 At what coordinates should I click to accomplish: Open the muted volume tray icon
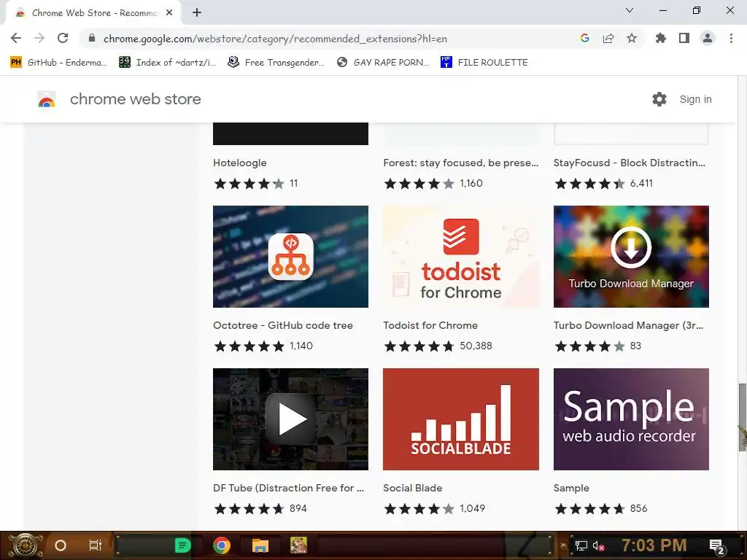(598, 545)
